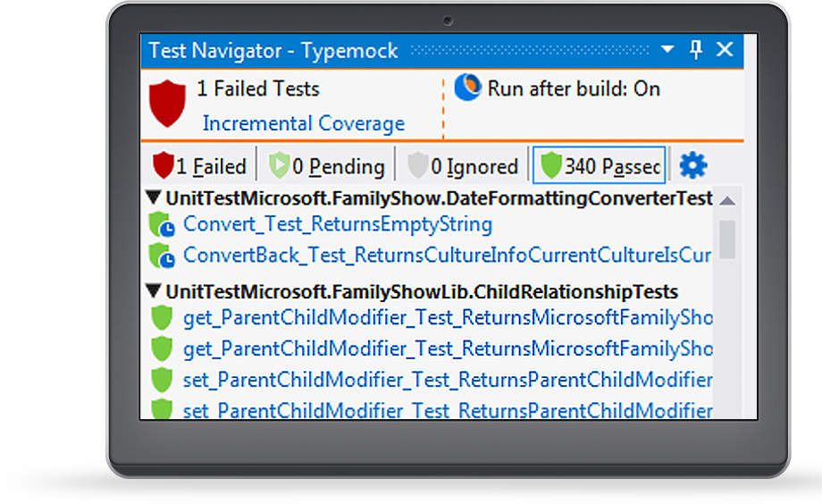Click the large red failed shield icon
The image size is (822, 504).
[167, 104]
